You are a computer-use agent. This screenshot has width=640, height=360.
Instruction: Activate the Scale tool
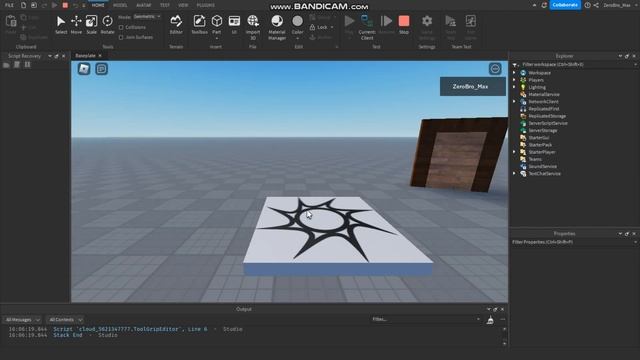[x=91, y=24]
